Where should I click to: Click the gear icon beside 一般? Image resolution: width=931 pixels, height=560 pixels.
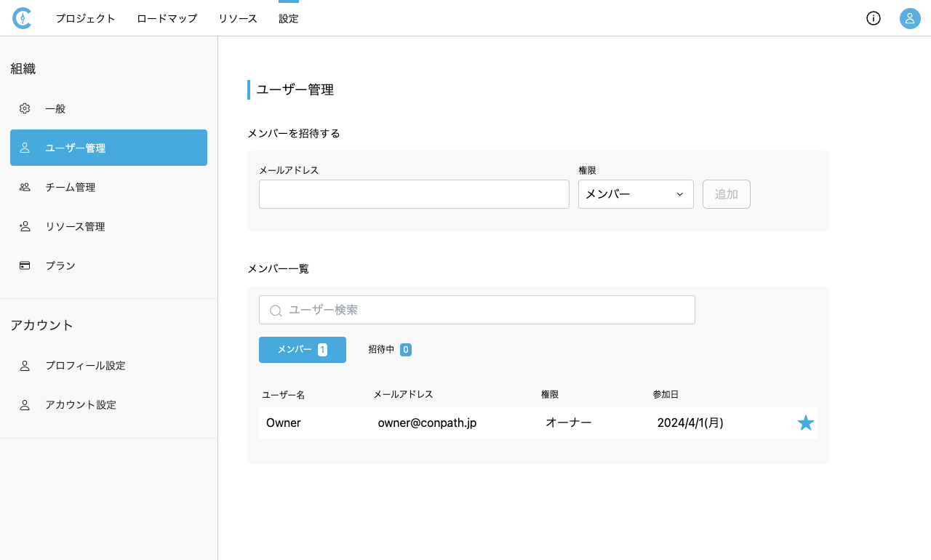pos(25,108)
